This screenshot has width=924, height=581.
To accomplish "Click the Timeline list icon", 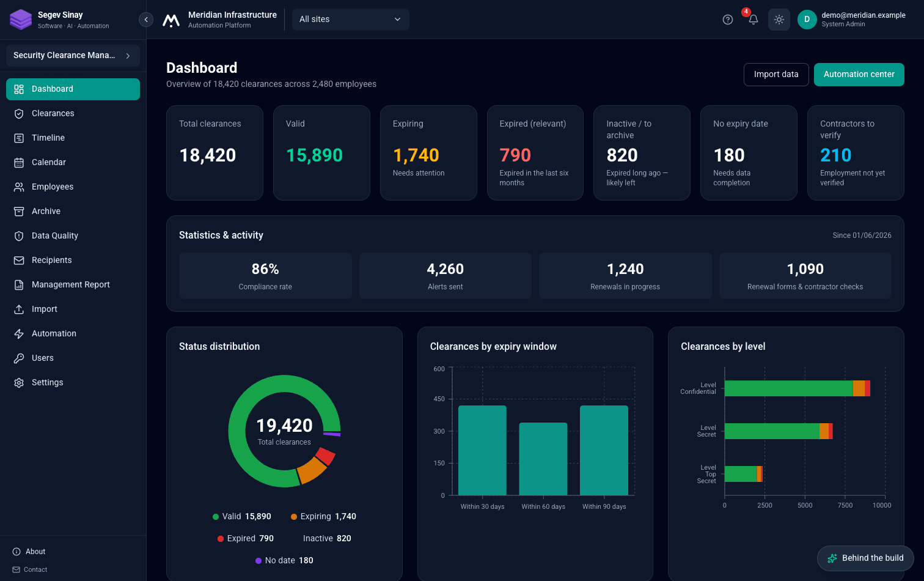I will coord(19,138).
